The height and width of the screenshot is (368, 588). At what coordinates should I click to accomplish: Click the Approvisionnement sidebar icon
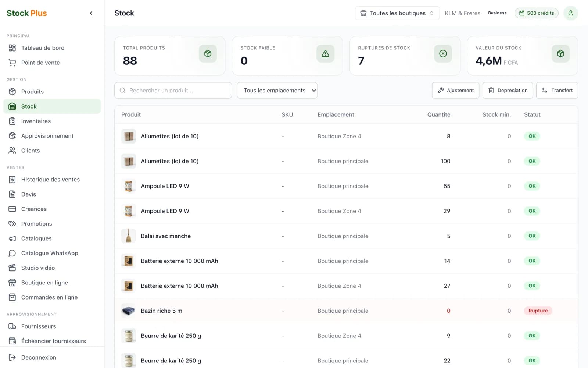tap(12, 136)
